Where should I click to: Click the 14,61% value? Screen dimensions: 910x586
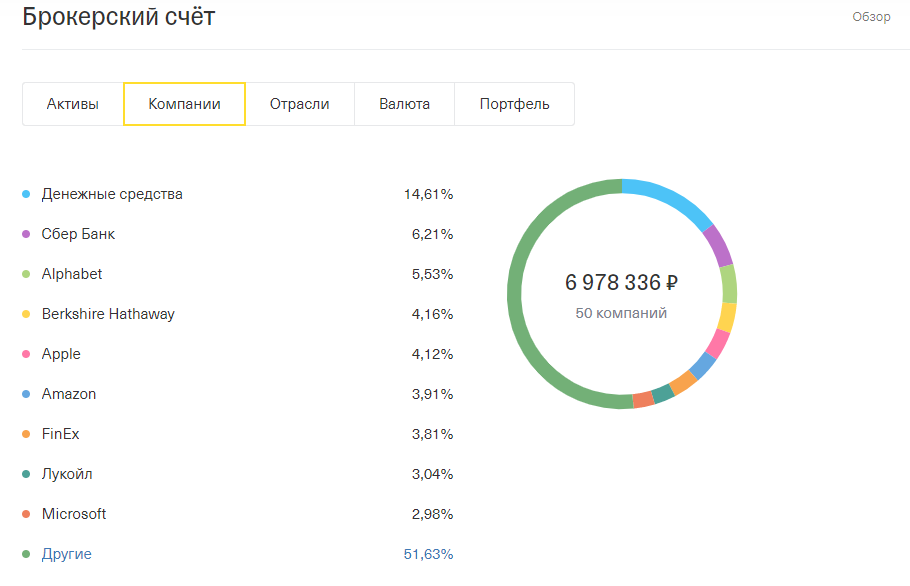point(428,194)
